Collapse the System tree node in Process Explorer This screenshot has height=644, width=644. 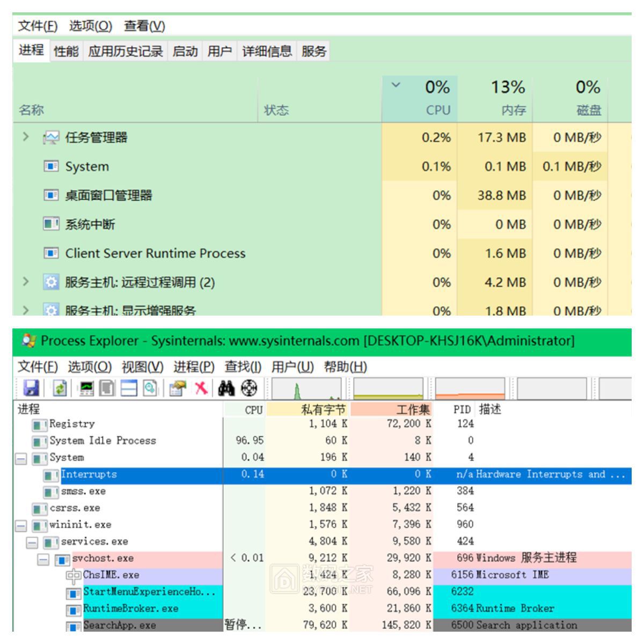(20, 459)
